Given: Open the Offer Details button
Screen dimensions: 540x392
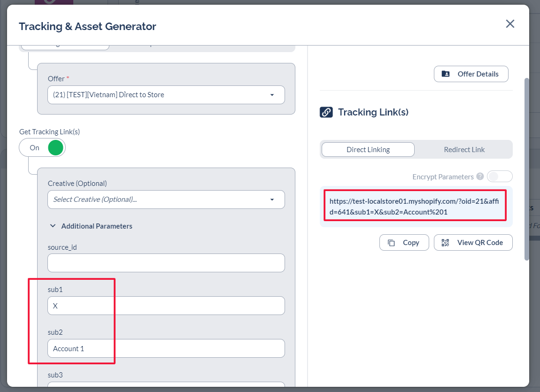Looking at the screenshot, I should [471, 74].
